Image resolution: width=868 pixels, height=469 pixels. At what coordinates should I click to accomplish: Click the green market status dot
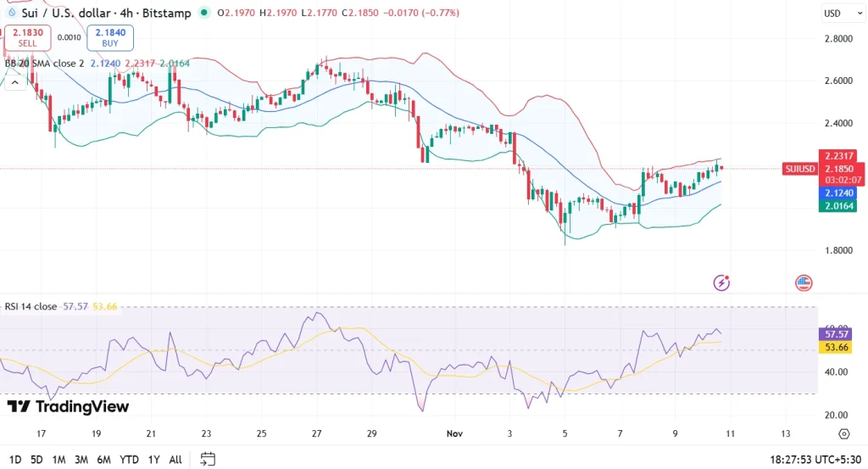pos(204,13)
